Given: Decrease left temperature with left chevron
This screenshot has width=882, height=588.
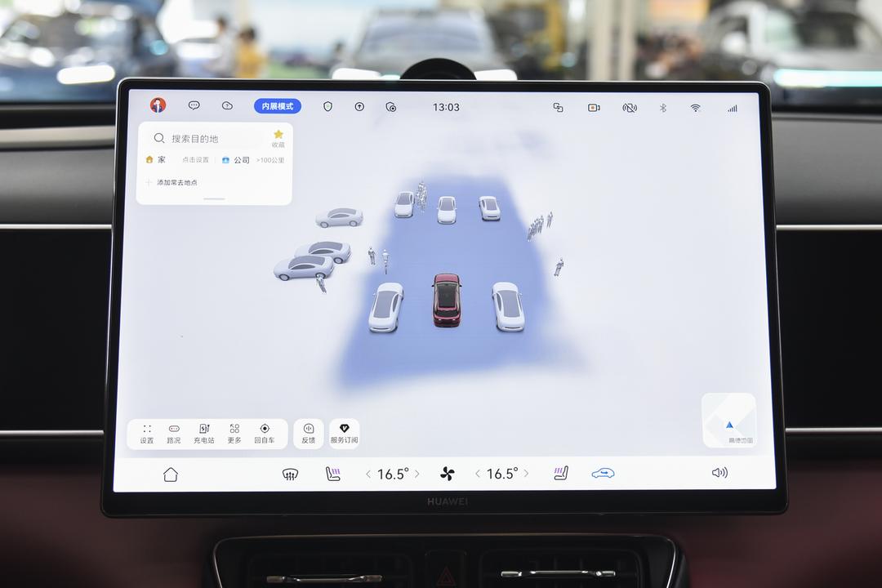Looking at the screenshot, I should tap(368, 474).
